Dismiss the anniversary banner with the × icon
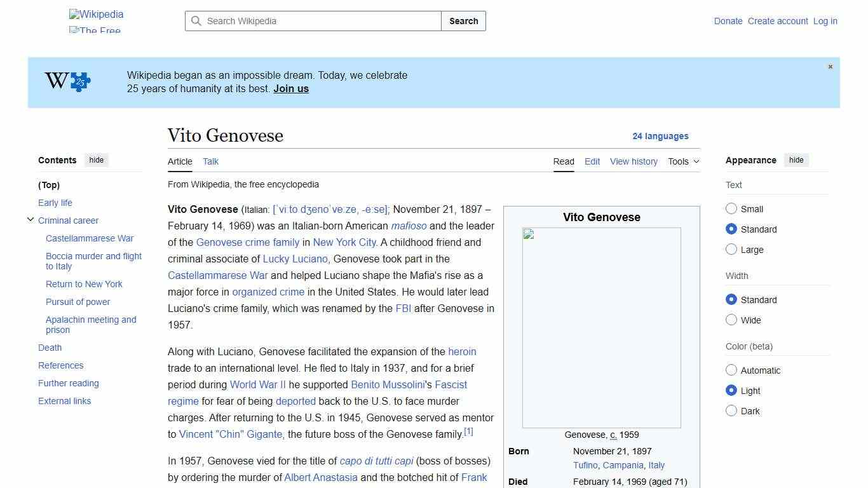This screenshot has width=868, height=488. [830, 66]
